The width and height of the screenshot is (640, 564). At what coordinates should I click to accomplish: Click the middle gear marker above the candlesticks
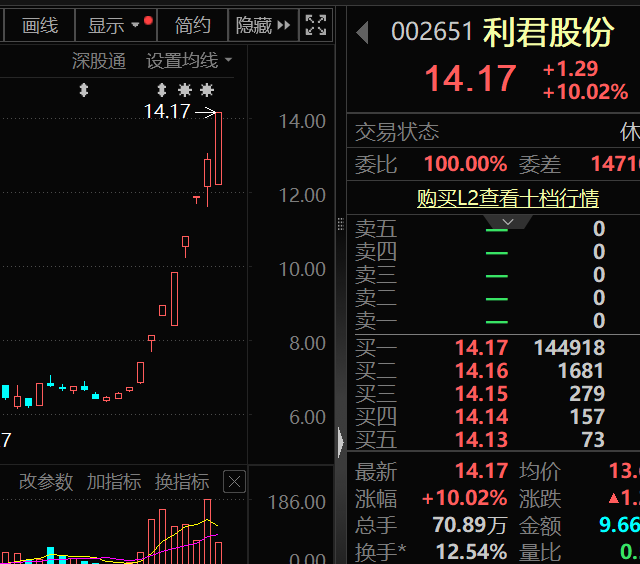click(x=185, y=90)
